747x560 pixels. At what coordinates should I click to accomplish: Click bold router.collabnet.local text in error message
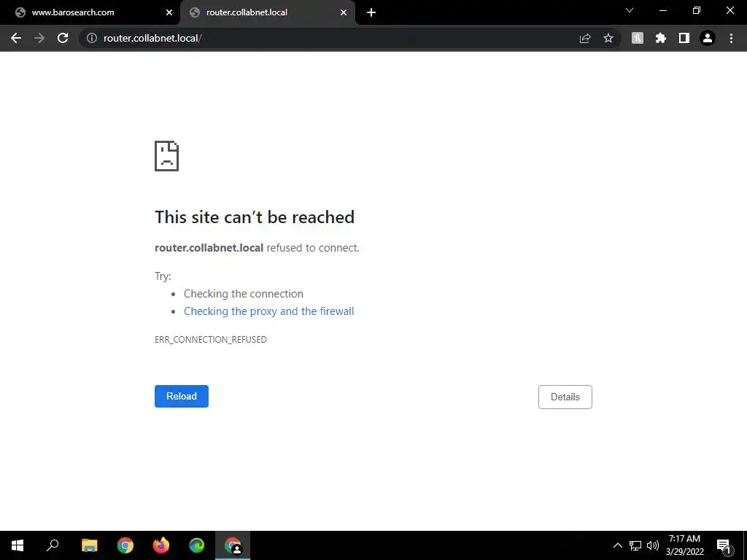209,248
